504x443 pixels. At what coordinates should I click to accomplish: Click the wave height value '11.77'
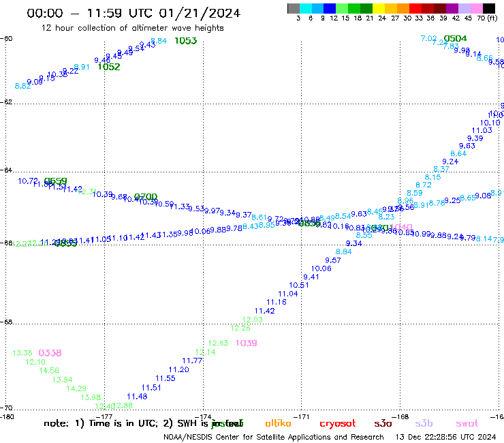coord(192,361)
